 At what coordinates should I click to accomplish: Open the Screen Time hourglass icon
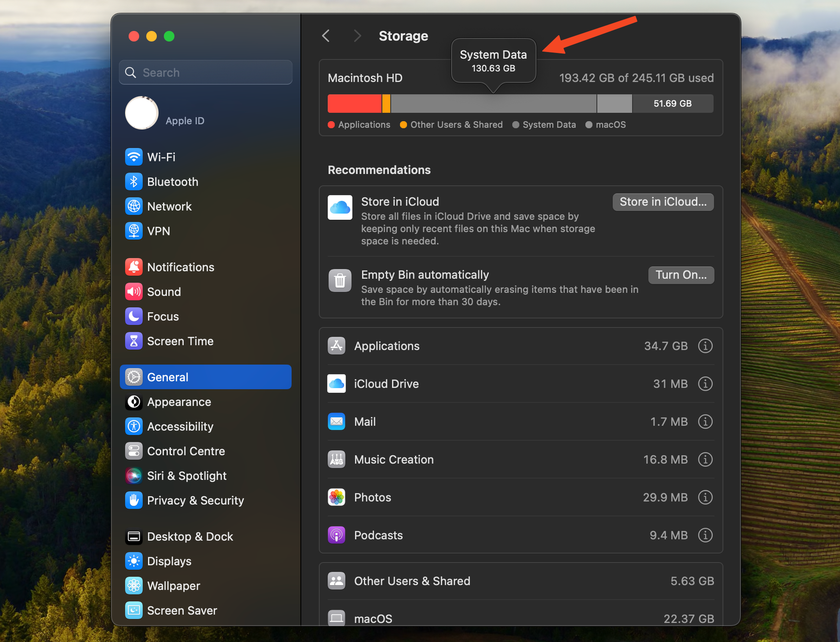pos(133,341)
